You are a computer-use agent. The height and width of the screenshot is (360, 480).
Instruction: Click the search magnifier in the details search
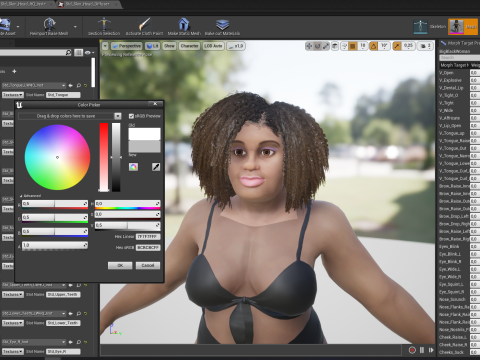coord(68,52)
